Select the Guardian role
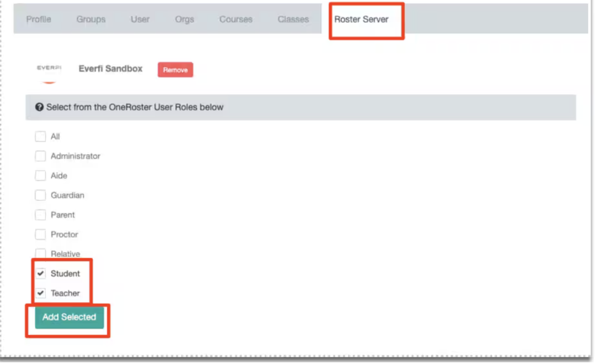Viewport: 596px width, 364px height. (40, 195)
